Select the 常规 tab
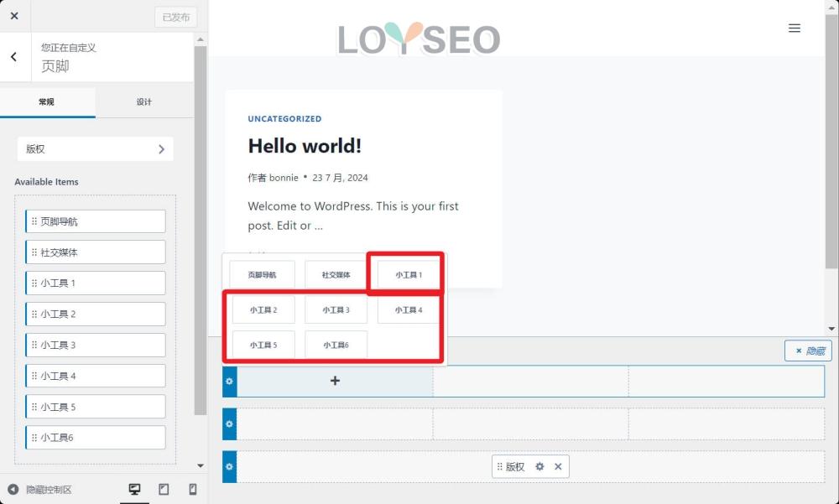Viewport: 839px width, 504px height. coord(47,101)
